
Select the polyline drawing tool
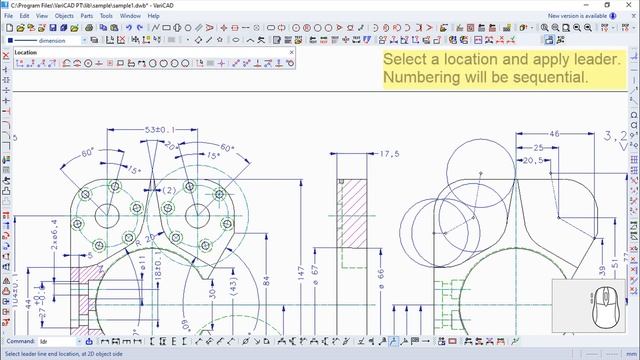click(156, 28)
